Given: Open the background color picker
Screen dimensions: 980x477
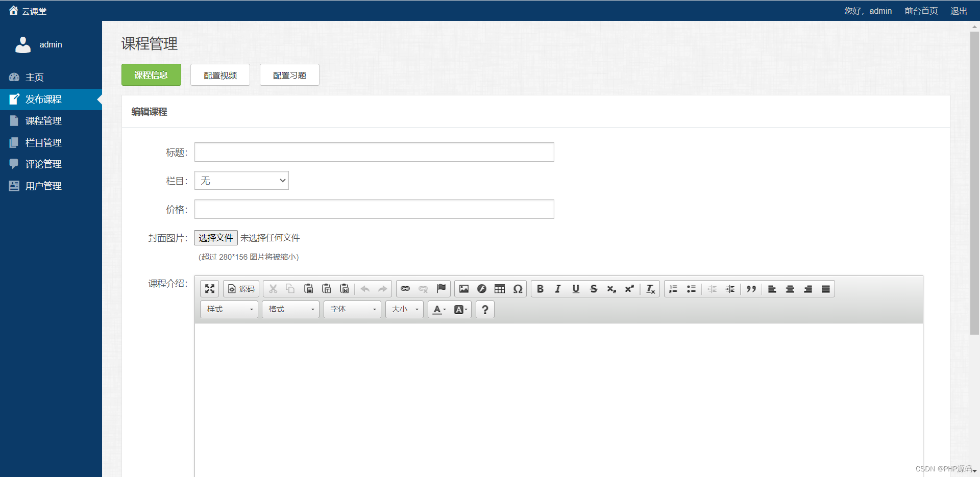Looking at the screenshot, I should click(460, 309).
